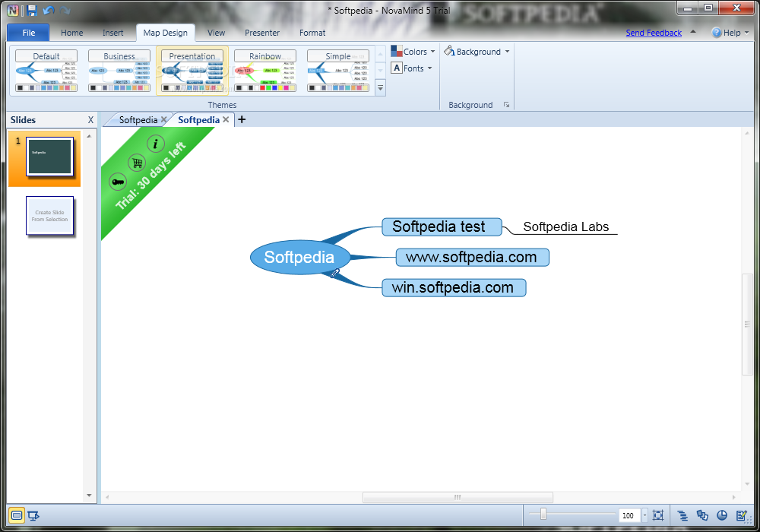Switch to the Home ribbon tab
This screenshot has height=532, width=760.
pos(71,33)
